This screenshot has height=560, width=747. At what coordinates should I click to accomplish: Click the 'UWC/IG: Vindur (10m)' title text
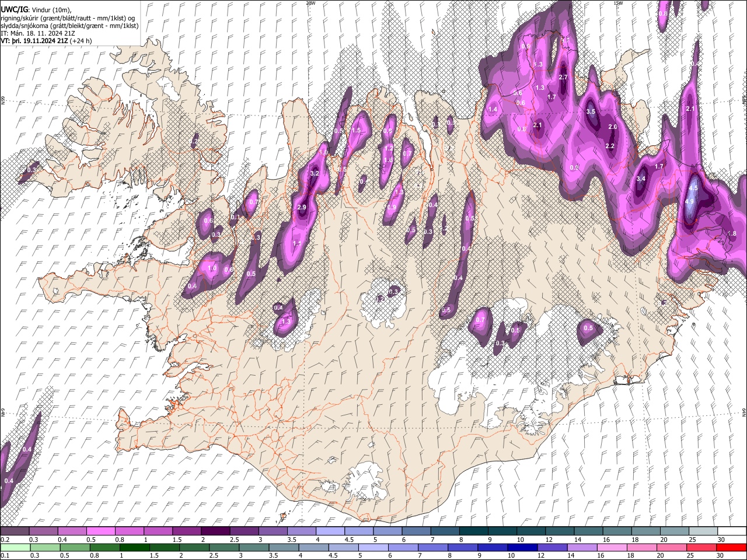click(x=36, y=9)
